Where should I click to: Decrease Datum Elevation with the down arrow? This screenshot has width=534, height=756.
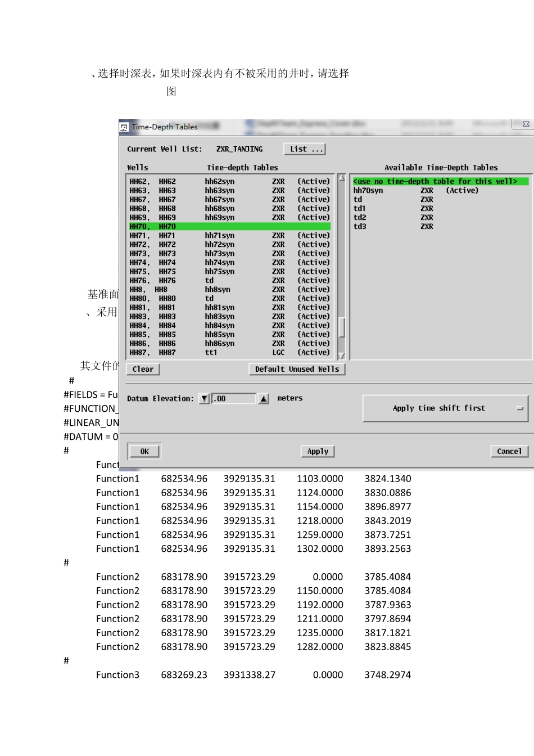coord(204,399)
